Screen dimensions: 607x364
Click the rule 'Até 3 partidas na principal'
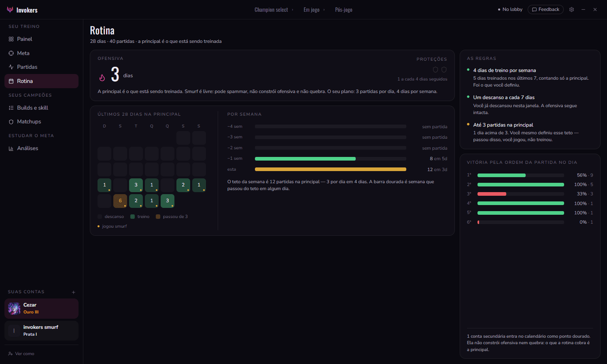click(x=503, y=125)
